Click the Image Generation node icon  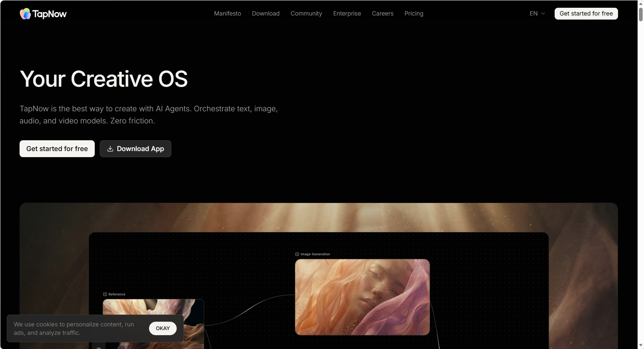(x=297, y=254)
